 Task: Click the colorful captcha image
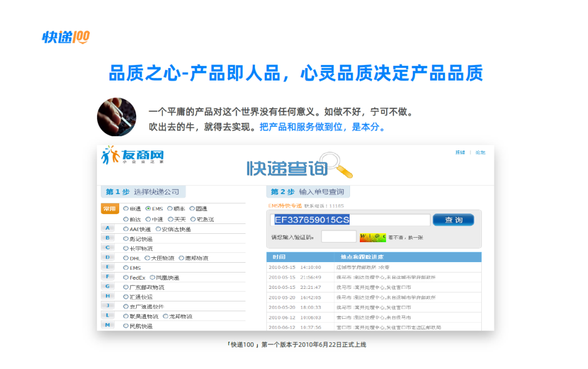[x=373, y=237]
